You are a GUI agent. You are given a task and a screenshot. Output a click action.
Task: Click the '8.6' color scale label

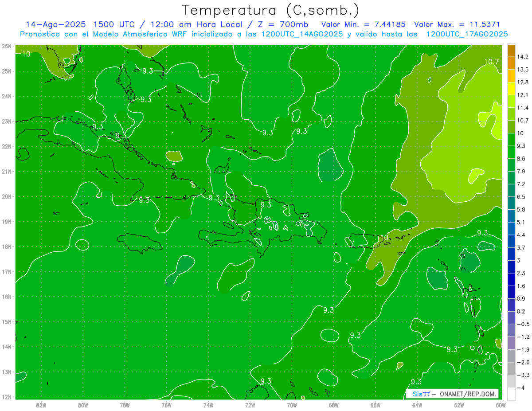[521, 158]
